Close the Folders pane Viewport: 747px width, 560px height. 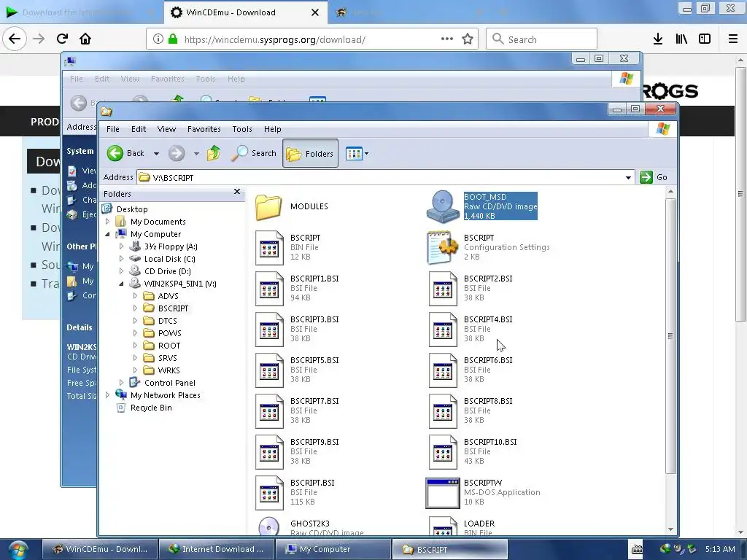(x=237, y=192)
